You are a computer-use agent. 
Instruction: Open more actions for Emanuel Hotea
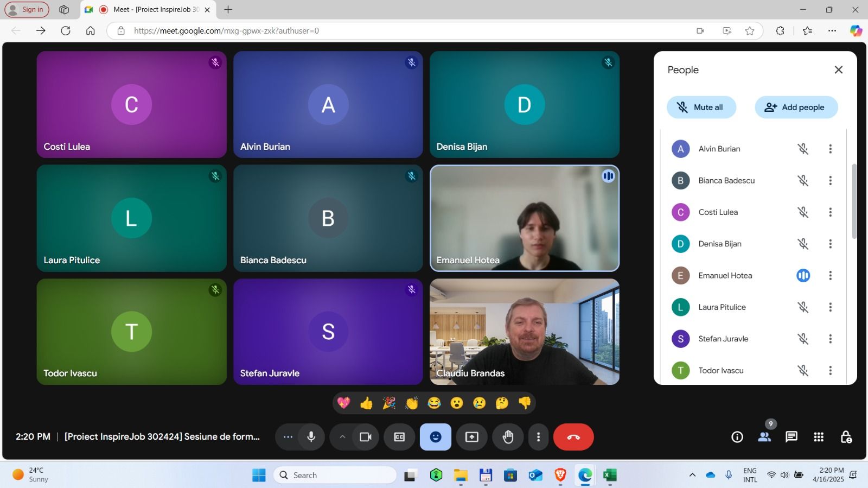pos(830,275)
